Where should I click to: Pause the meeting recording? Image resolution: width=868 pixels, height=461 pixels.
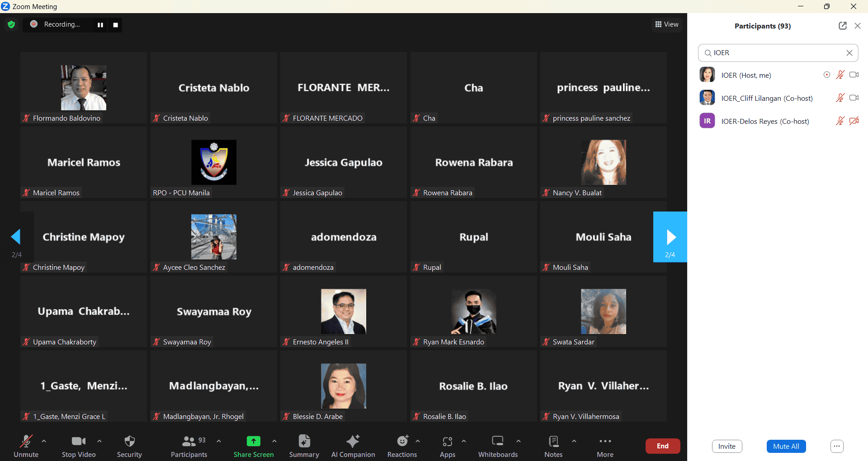tap(100, 25)
